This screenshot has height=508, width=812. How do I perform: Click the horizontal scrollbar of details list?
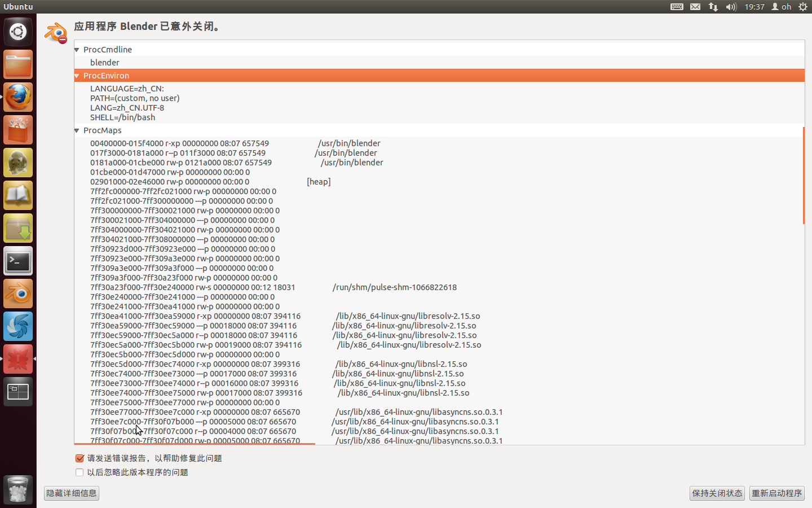click(195, 444)
